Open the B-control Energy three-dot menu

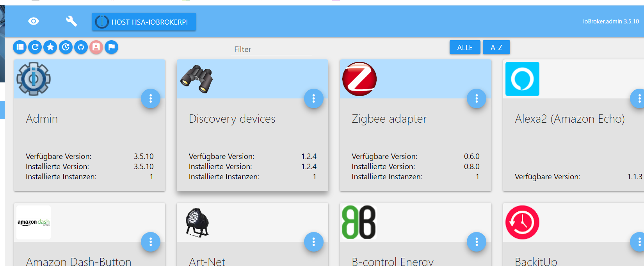(477, 242)
